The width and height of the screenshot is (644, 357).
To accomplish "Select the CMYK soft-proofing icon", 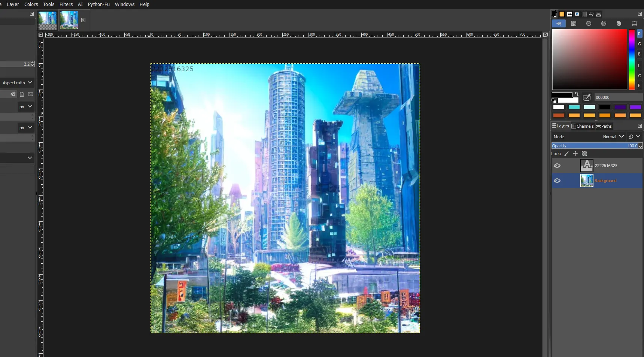I will 574,23.
